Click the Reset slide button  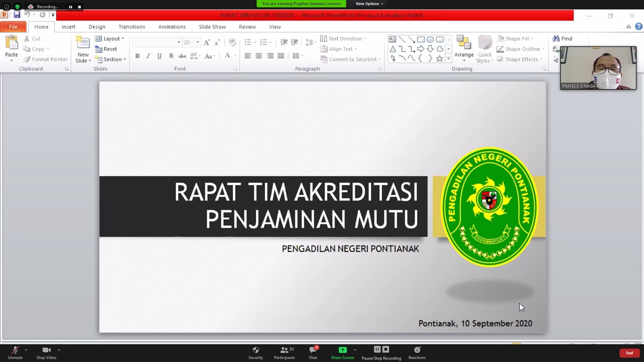pos(106,49)
